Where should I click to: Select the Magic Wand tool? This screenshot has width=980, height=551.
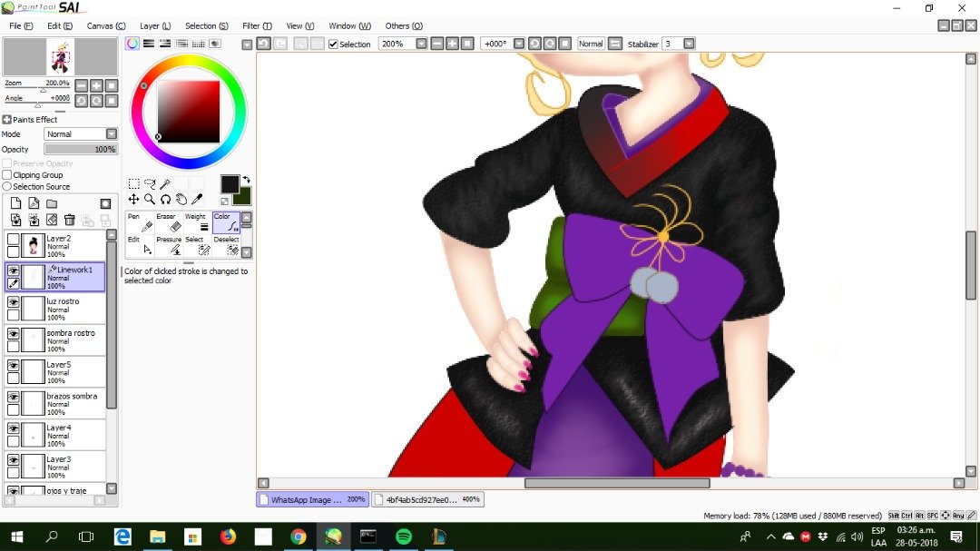(x=166, y=183)
